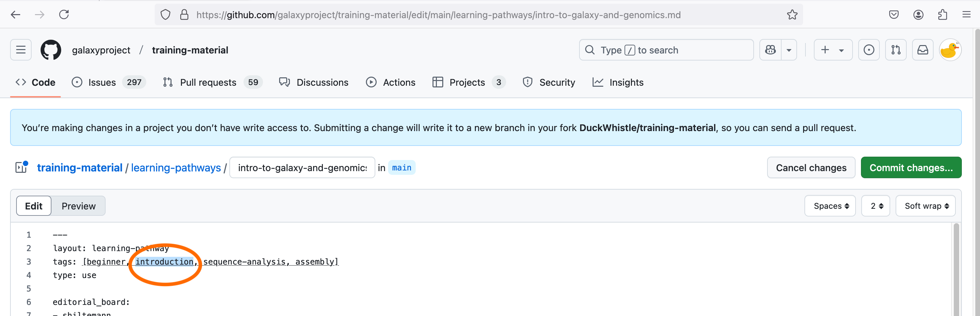Click the main branch label
980x316 pixels.
coord(401,168)
